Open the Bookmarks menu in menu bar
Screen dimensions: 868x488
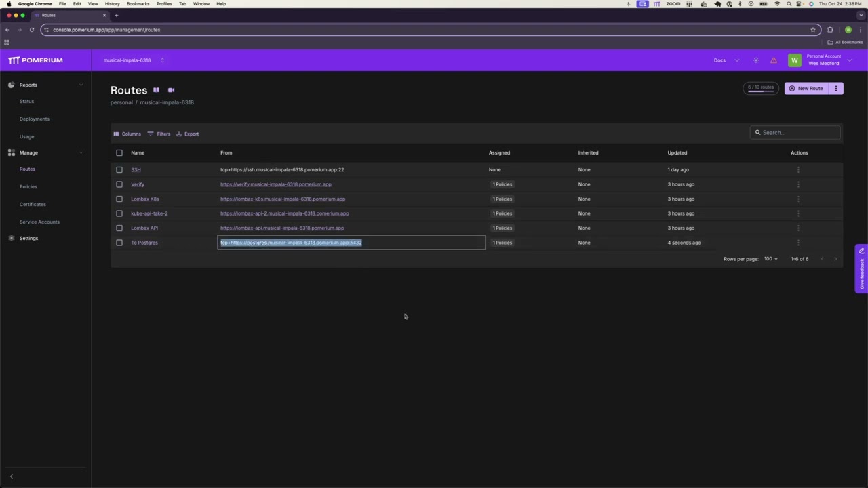pyautogui.click(x=138, y=4)
